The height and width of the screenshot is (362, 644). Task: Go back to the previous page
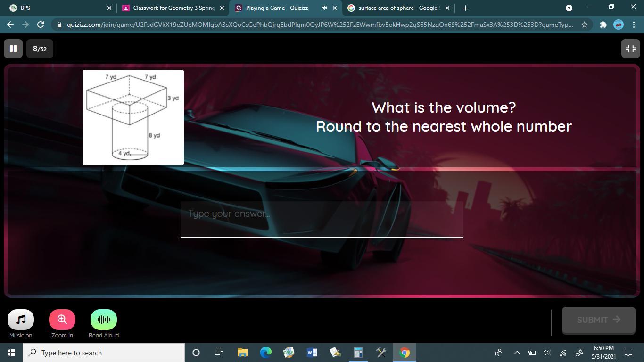pos(10,25)
